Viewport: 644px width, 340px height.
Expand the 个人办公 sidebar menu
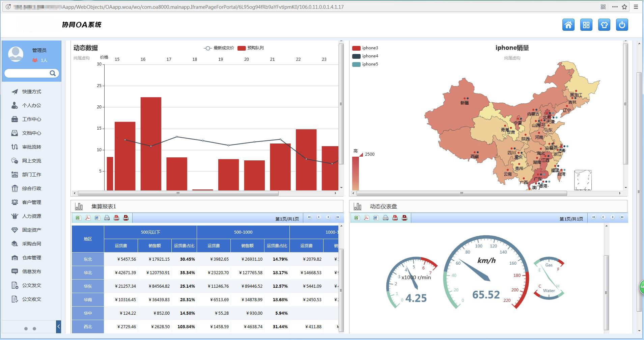click(x=31, y=105)
